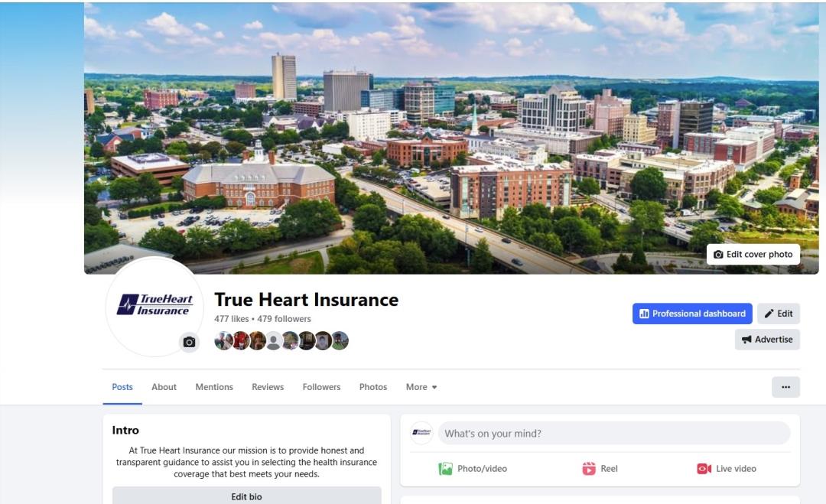The width and height of the screenshot is (826, 504).
Task: Create a Reel
Action: click(x=600, y=469)
